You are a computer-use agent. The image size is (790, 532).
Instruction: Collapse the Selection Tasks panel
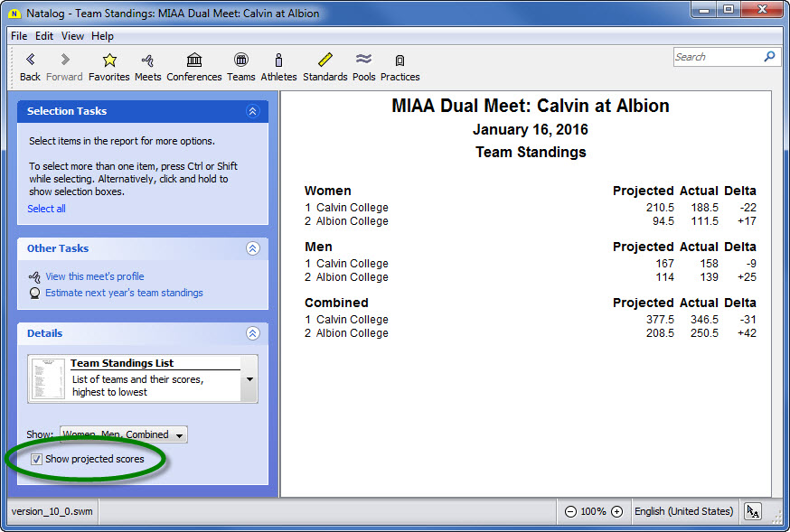[x=252, y=111]
